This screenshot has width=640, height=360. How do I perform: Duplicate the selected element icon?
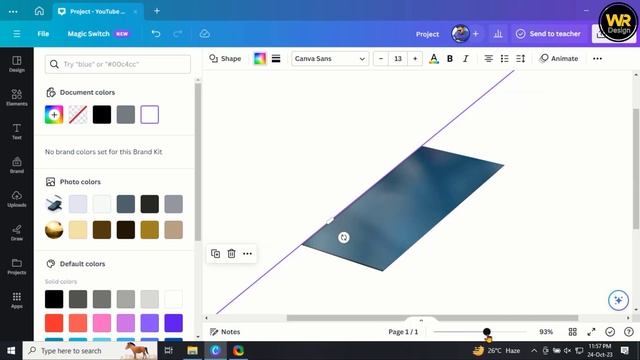pos(216,253)
